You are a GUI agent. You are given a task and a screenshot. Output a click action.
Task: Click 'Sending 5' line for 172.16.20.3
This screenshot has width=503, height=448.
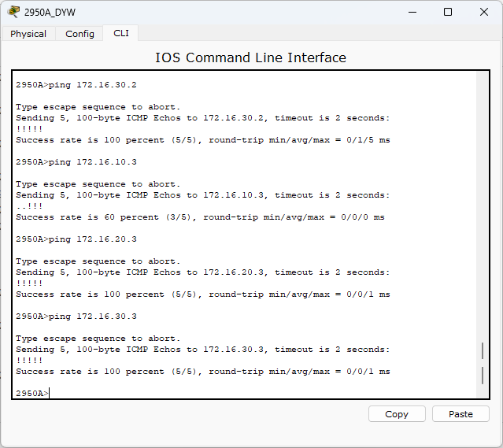[x=203, y=272]
